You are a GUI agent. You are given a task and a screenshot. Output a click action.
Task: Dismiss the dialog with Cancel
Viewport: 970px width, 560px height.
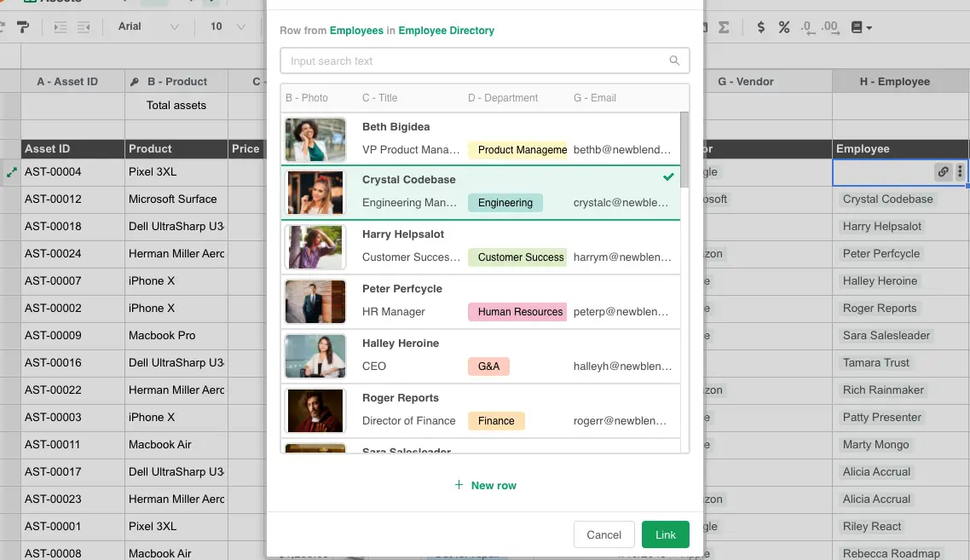(x=603, y=534)
